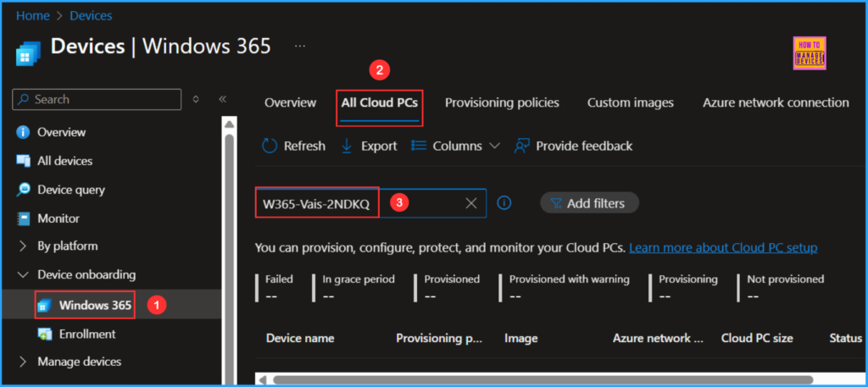
Task: Select the All Cloud PCs tab
Action: coord(379,102)
